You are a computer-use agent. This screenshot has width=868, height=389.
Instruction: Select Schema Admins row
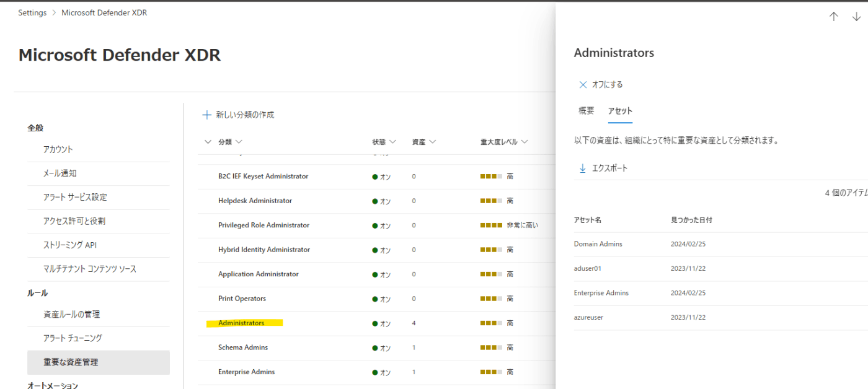[x=377, y=347]
